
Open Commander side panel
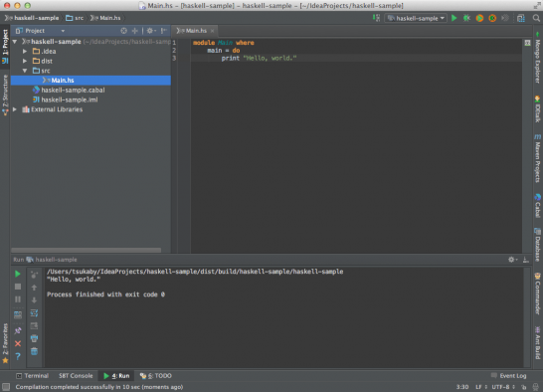click(x=537, y=294)
